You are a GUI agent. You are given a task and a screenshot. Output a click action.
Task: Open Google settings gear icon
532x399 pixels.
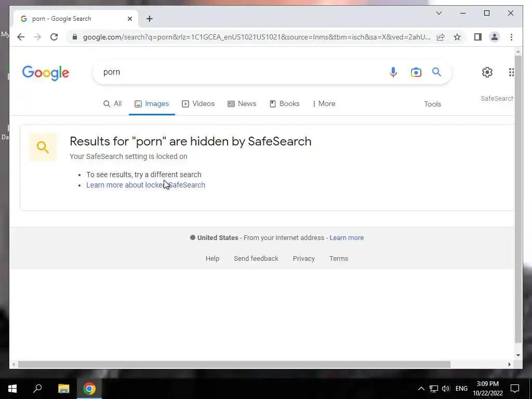click(487, 72)
